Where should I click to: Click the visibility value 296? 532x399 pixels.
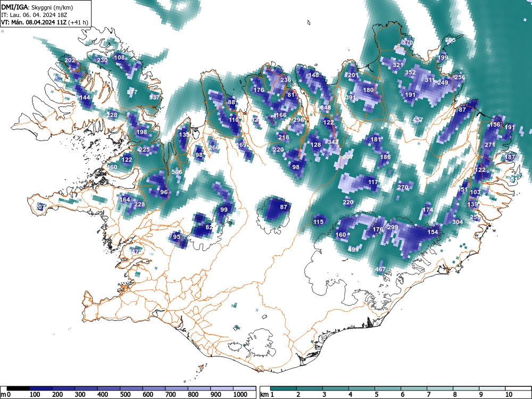298,120
